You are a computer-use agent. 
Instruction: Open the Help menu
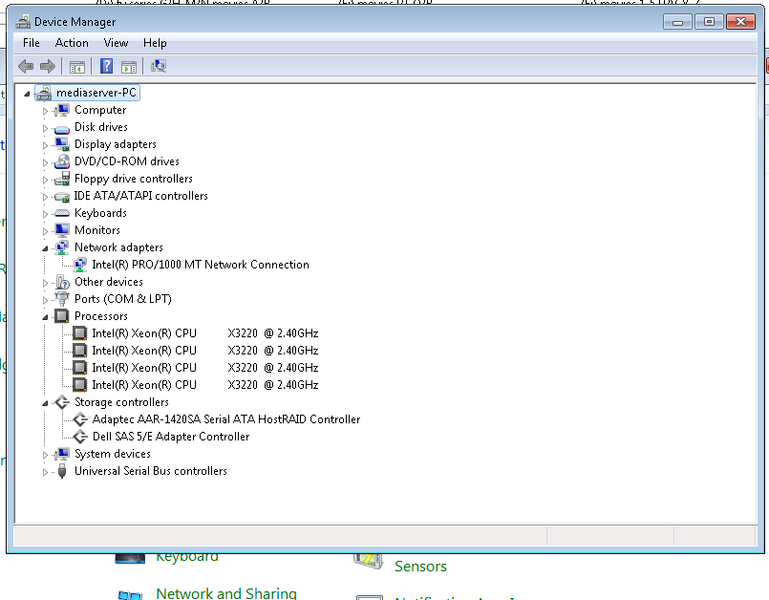pos(155,43)
